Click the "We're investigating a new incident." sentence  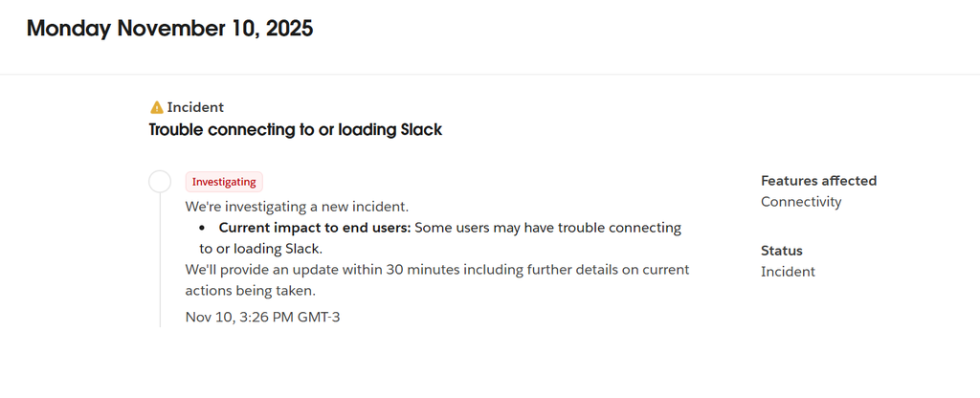(x=297, y=207)
